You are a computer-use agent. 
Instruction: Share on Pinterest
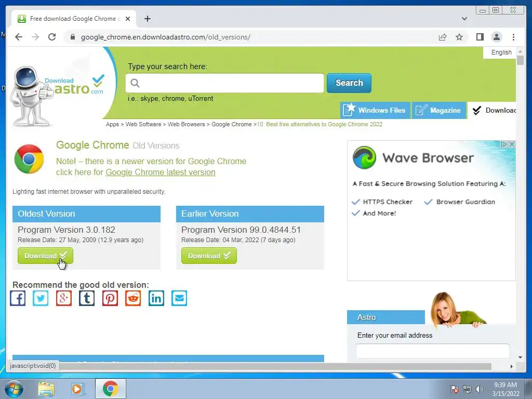pos(110,298)
